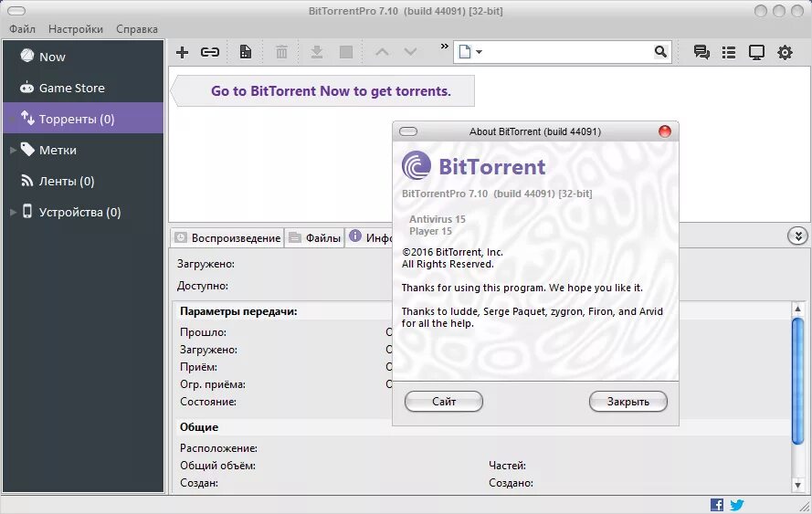Add a torrent with the plus icon
The width and height of the screenshot is (812, 514).
[183, 52]
